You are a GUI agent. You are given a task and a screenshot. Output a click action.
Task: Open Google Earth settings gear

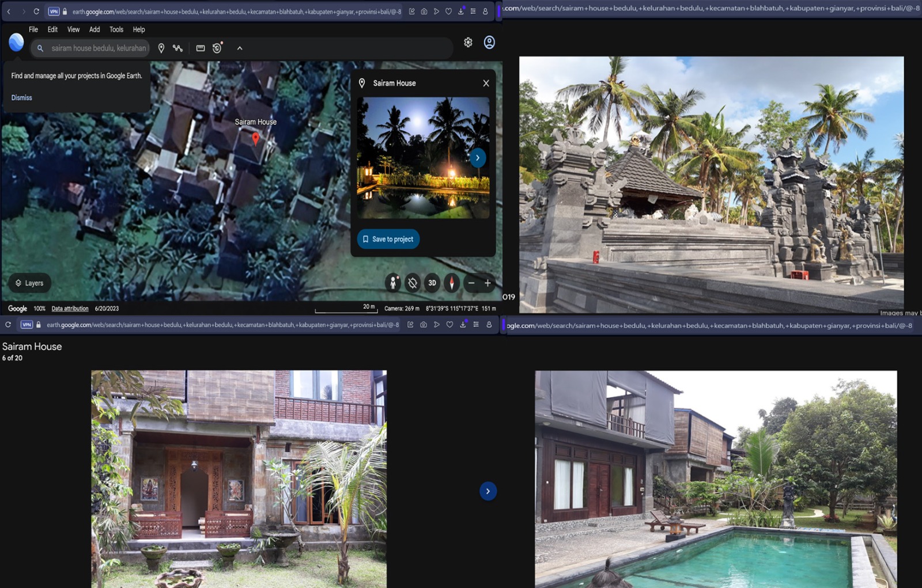pos(468,43)
